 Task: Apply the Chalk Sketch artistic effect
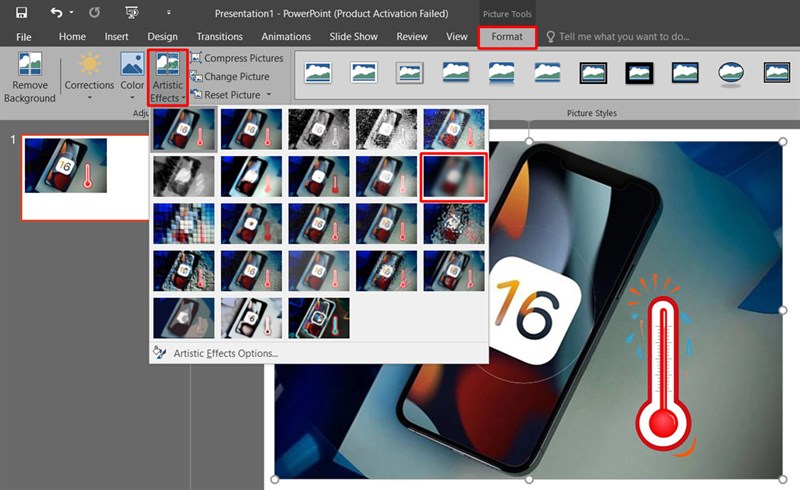pyautogui.click(x=184, y=177)
